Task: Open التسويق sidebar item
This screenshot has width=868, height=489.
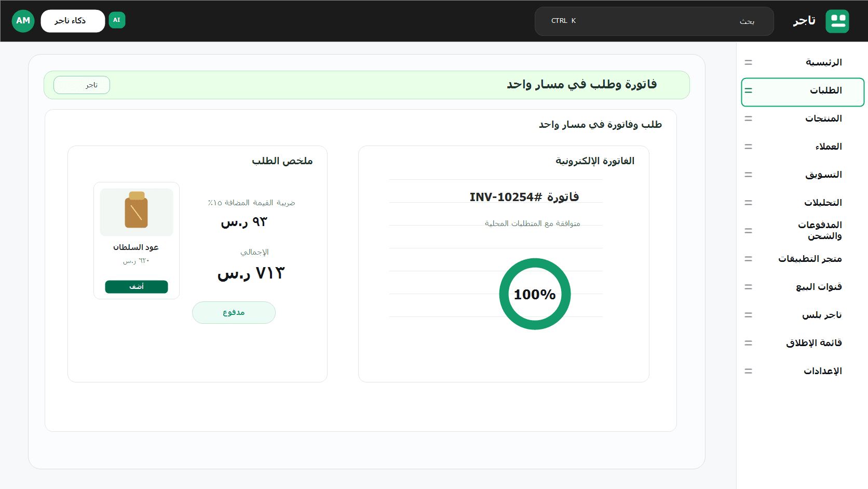Action: click(803, 175)
